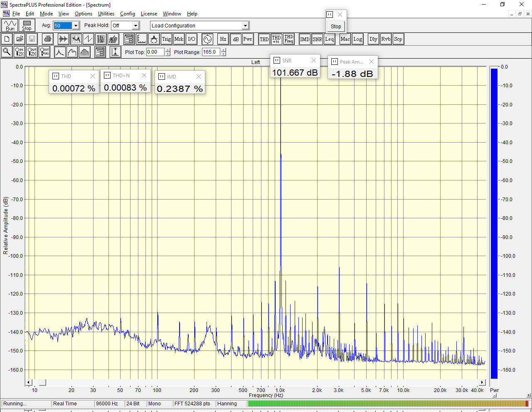Screen dimensions: 532x412
Task: Open the Peak Hold dropdown
Action: (x=135, y=25)
